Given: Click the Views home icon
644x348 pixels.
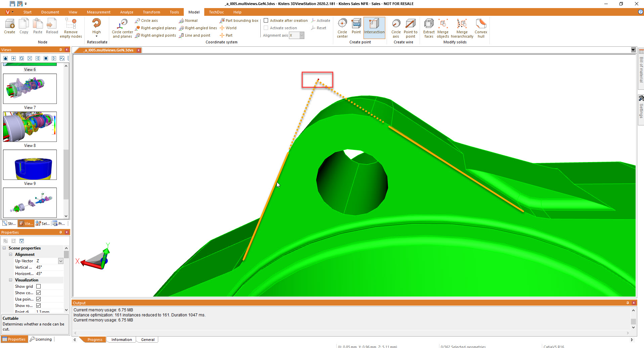Looking at the screenshot, I should tap(5, 58).
